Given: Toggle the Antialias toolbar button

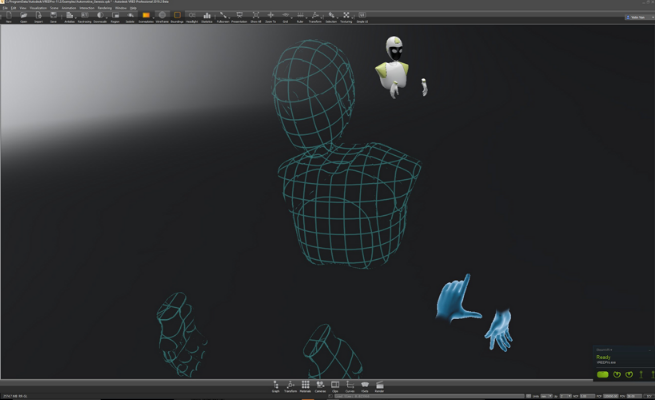Looking at the screenshot, I should click(x=69, y=17).
